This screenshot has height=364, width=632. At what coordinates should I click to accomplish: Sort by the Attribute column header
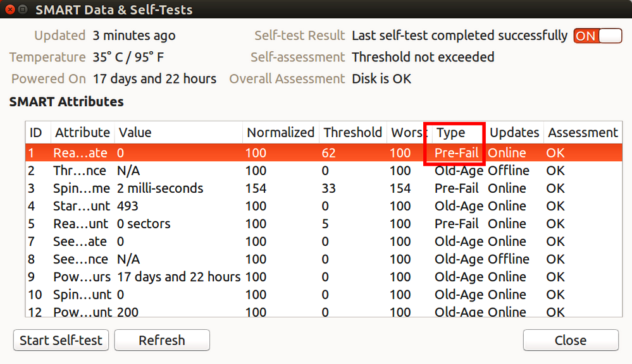pos(83,133)
